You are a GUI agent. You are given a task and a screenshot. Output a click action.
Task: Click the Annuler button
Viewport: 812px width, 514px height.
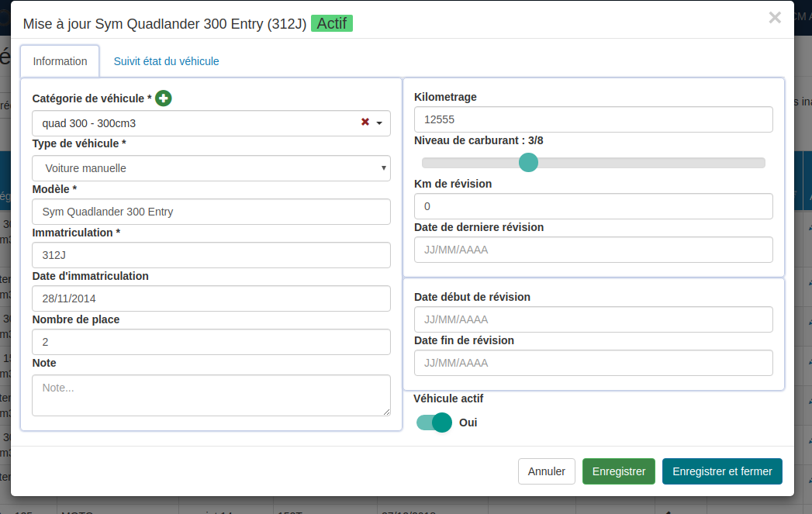pyautogui.click(x=546, y=471)
